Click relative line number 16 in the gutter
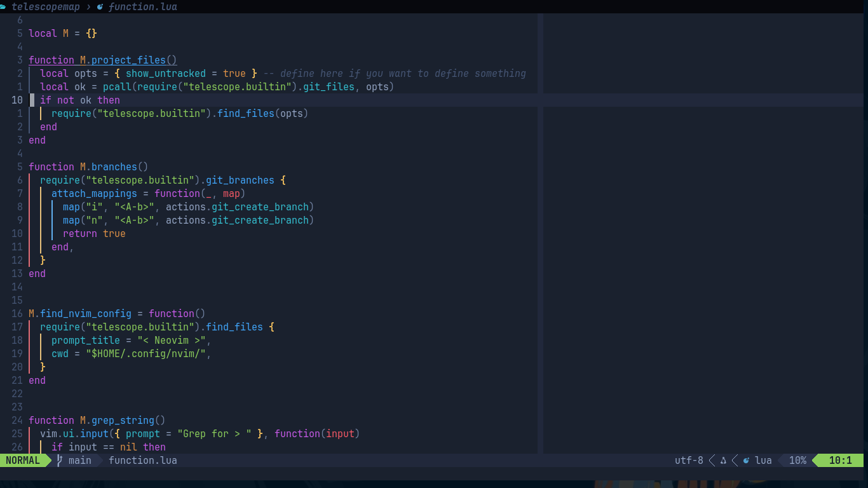The height and width of the screenshot is (488, 868). pyautogui.click(x=17, y=313)
